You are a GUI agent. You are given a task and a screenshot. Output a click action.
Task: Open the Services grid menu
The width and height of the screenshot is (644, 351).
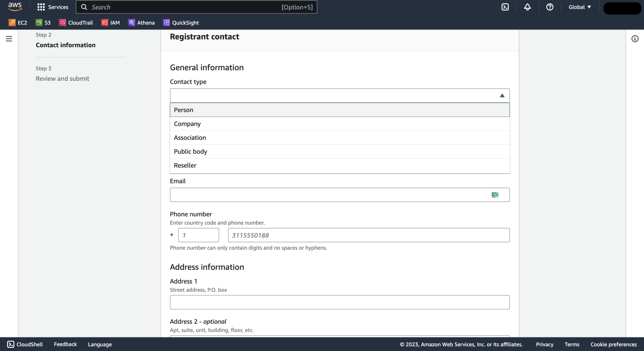click(x=52, y=7)
